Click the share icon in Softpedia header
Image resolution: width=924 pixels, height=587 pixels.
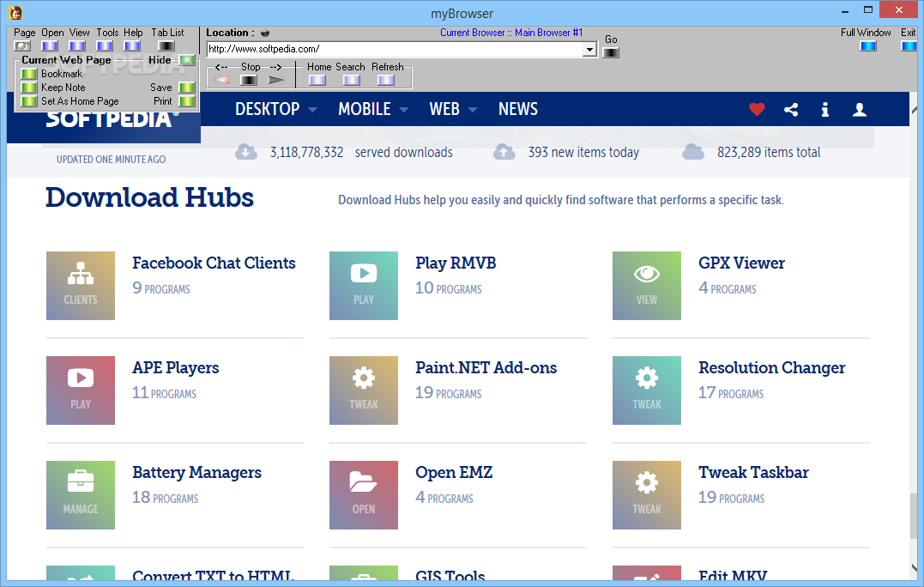pyautogui.click(x=791, y=109)
